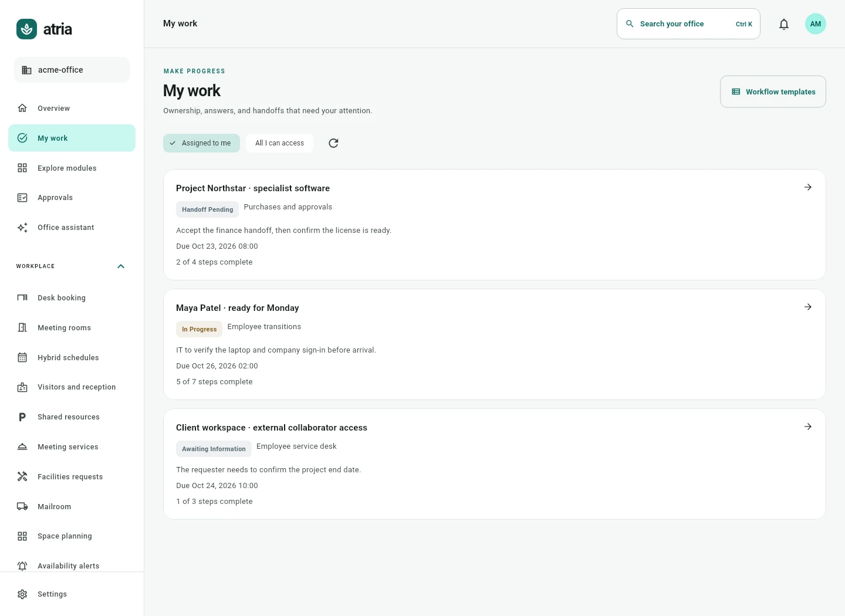The height and width of the screenshot is (616, 845).
Task: Click arrow on Project Northstar card
Action: [x=808, y=187]
